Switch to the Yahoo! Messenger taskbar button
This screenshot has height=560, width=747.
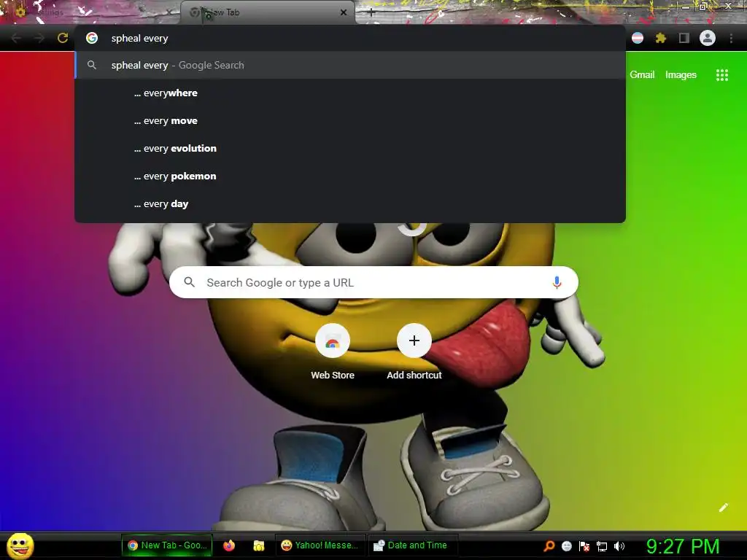tap(320, 545)
